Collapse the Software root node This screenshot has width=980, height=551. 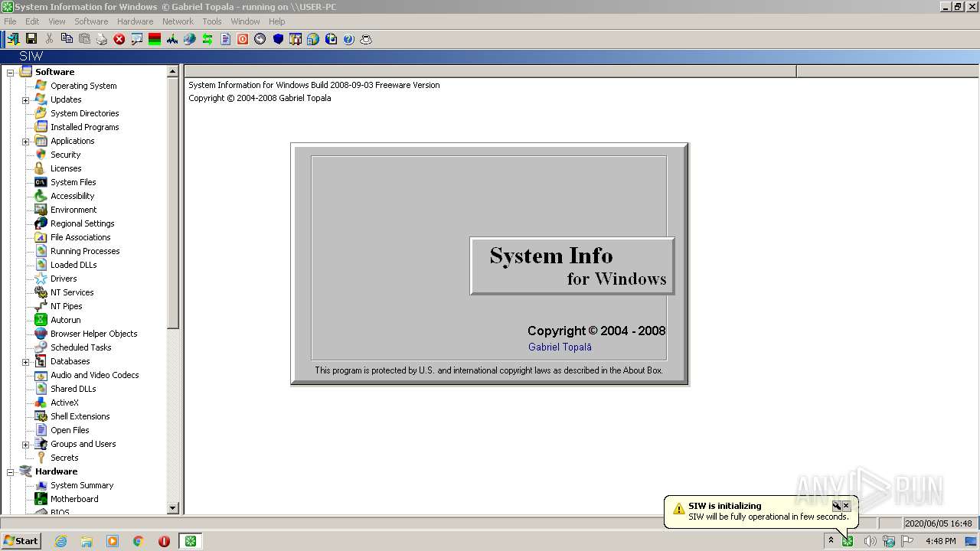pyautogui.click(x=10, y=72)
